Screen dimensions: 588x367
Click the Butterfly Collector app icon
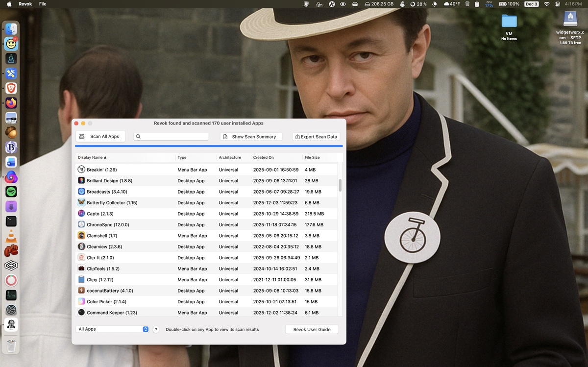[x=81, y=202]
